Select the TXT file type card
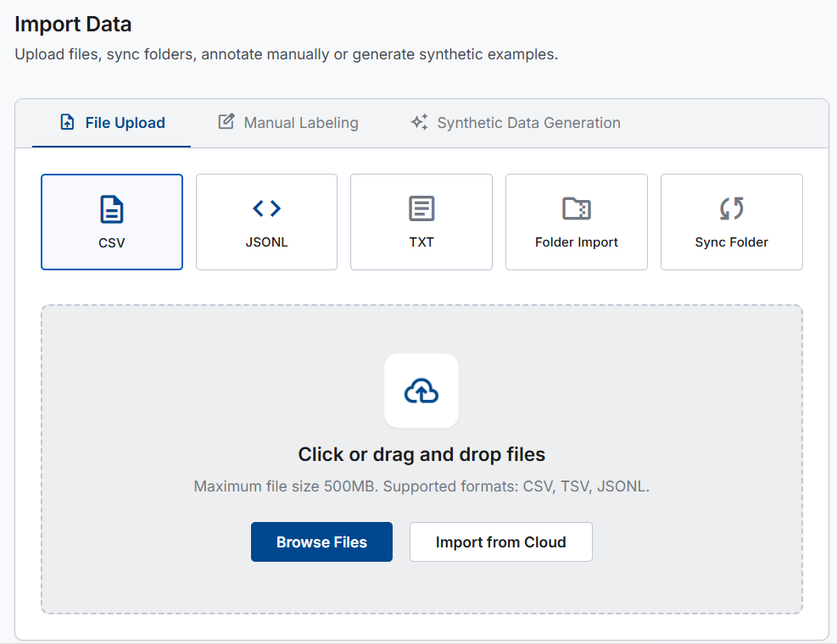 pos(421,222)
